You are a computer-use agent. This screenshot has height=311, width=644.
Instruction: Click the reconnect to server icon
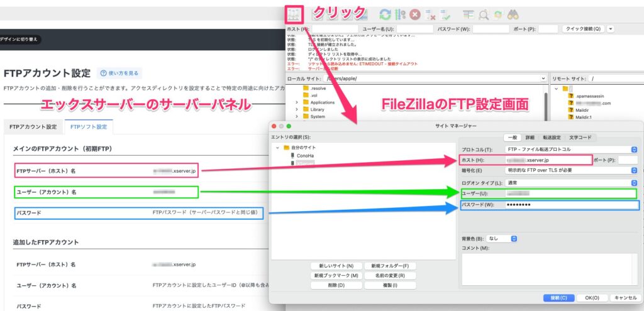445,15
